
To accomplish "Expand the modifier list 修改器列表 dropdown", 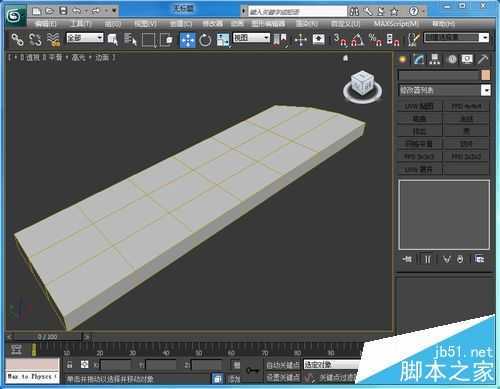I will [x=445, y=90].
